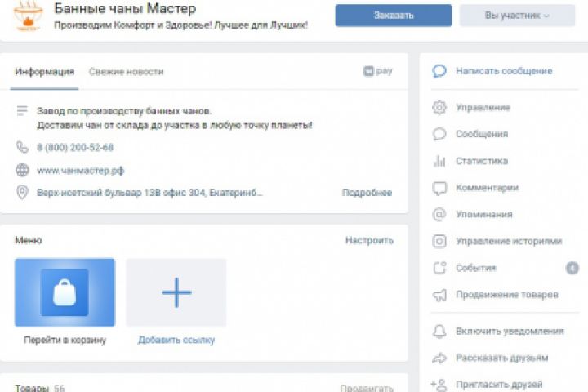Click the website globe icon
Image resolution: width=588 pixels, height=392 pixels.
(22, 170)
